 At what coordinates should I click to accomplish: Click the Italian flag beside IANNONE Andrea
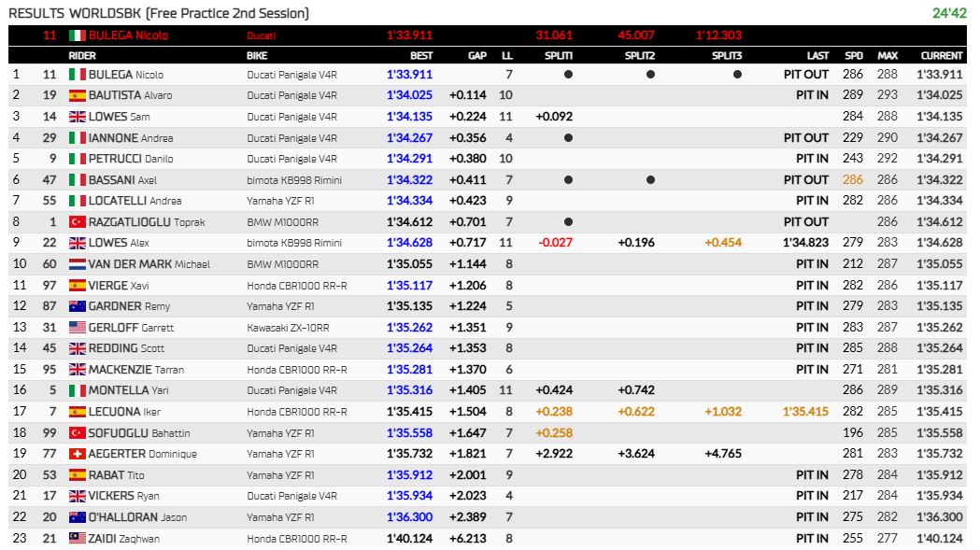(x=77, y=137)
